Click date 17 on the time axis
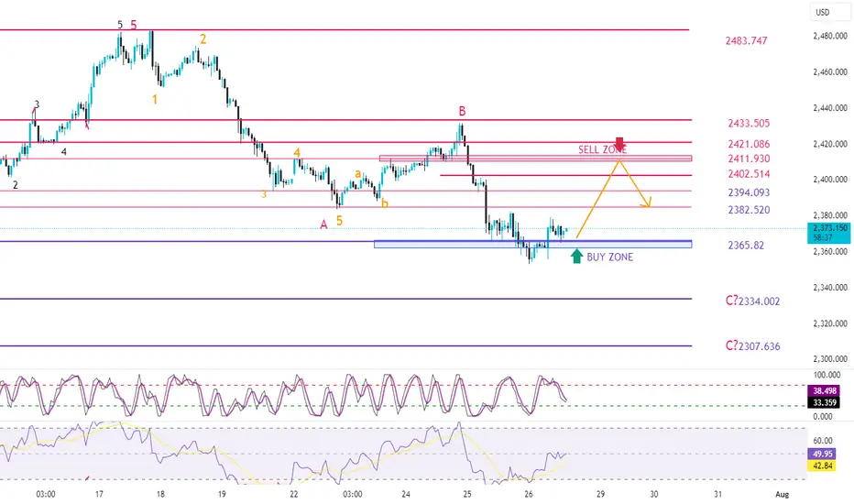 [99, 494]
